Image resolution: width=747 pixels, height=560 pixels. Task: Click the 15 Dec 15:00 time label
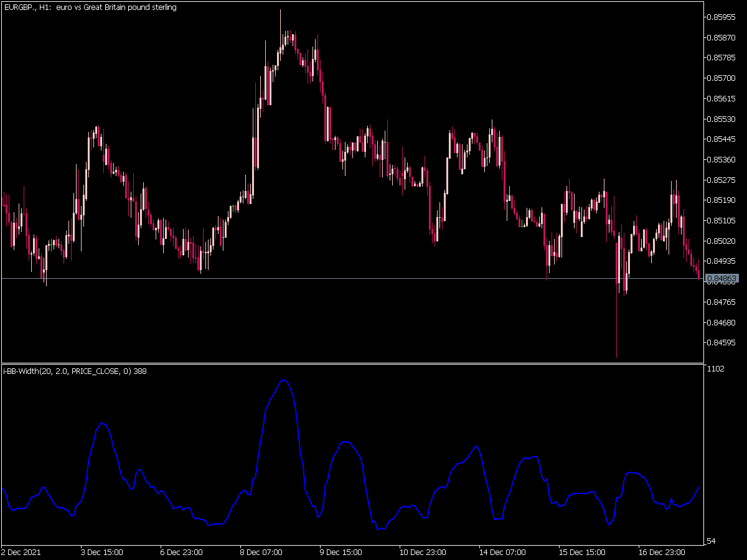tap(582, 552)
